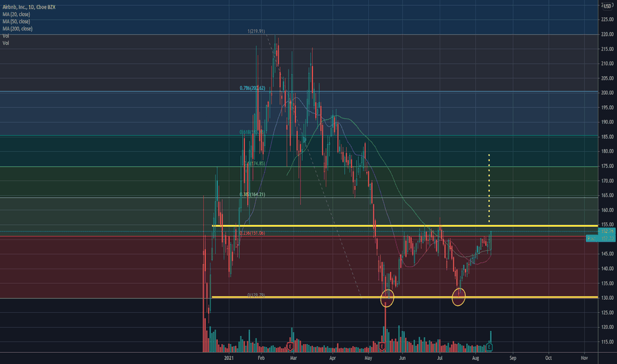
Task: Select the MA (20, close) indicator legend
Action: pos(16,14)
